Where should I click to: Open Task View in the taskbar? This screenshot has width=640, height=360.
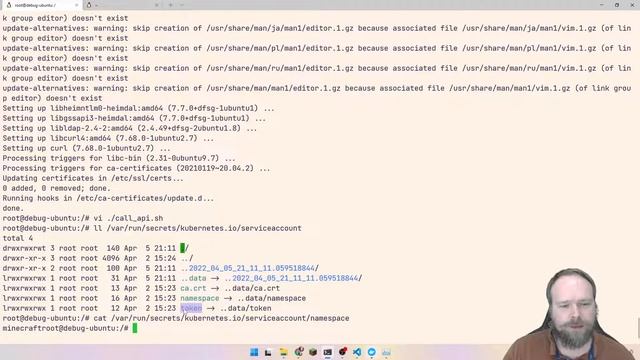pos(268,352)
